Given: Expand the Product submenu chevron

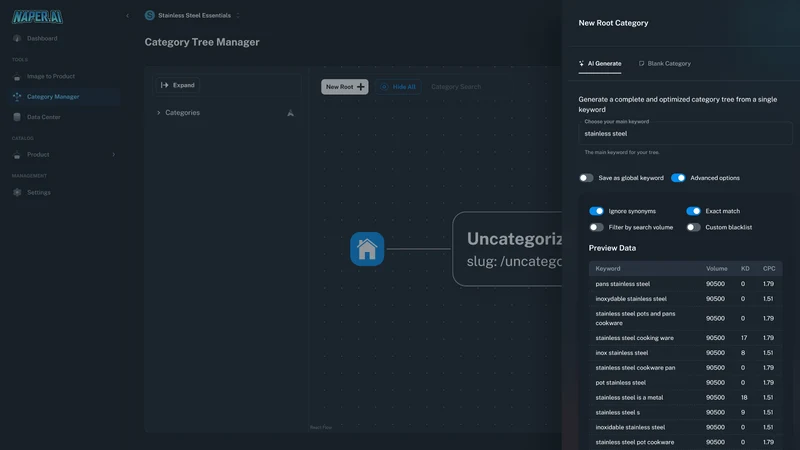Looking at the screenshot, I should (113, 155).
